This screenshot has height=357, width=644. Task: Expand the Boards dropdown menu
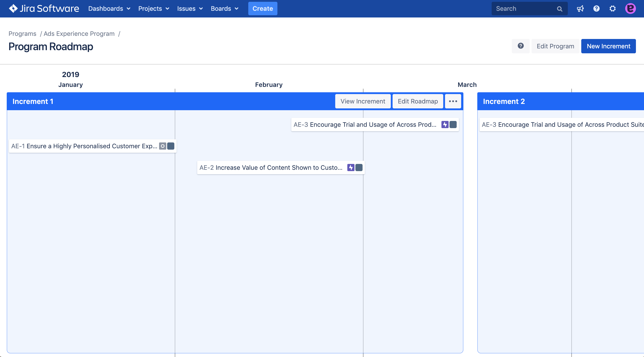[225, 9]
